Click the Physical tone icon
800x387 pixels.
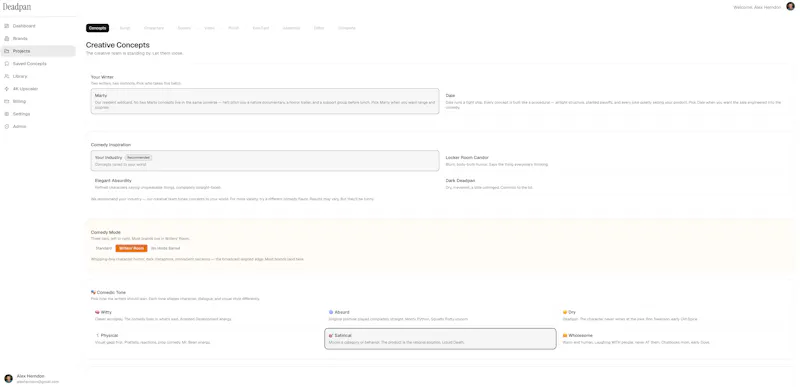(x=97, y=336)
